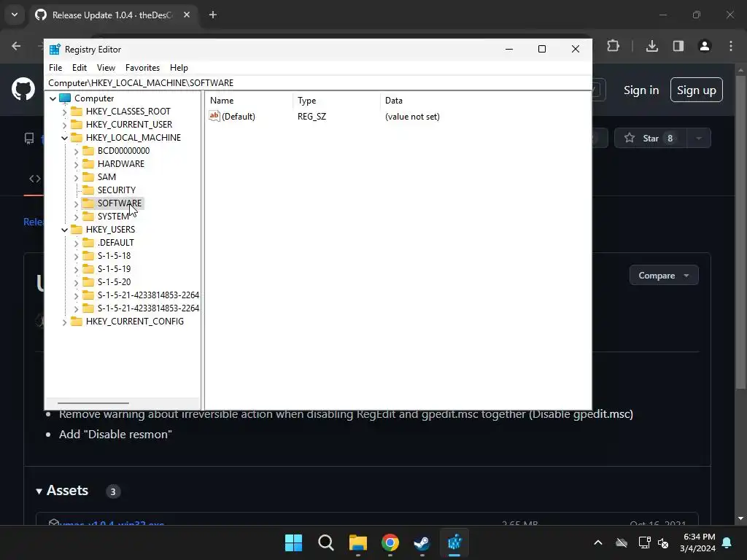Expand the HKEY_CURRENT_USER key
The image size is (747, 560).
click(x=64, y=125)
